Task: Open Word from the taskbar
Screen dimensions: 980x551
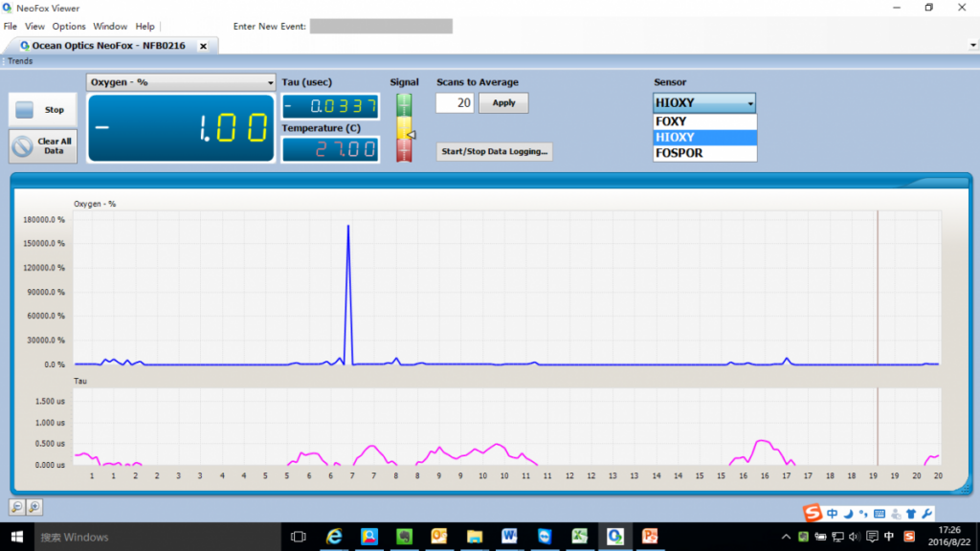Action: pyautogui.click(x=509, y=537)
